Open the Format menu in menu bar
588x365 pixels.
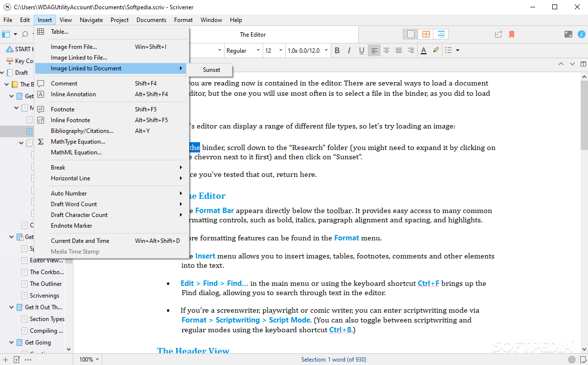click(183, 20)
